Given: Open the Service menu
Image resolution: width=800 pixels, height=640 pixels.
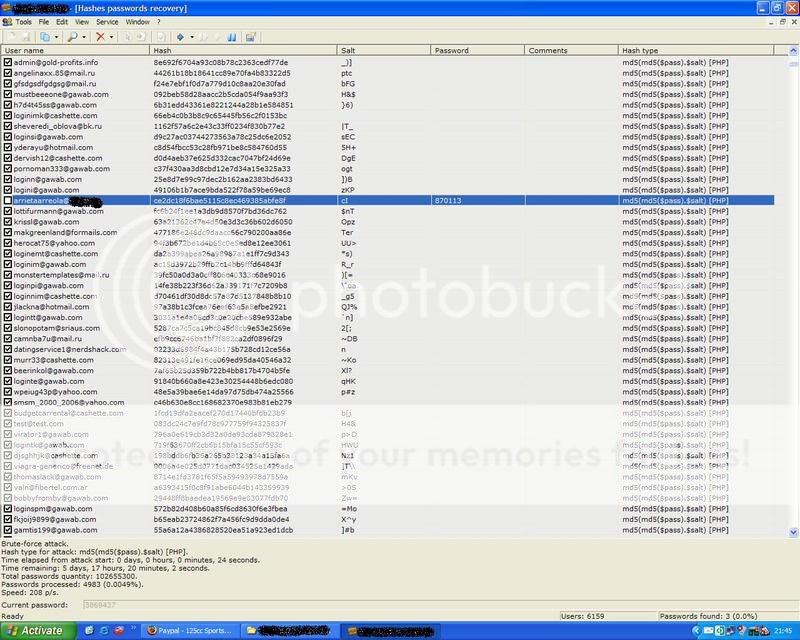Looking at the screenshot, I should [107, 22].
